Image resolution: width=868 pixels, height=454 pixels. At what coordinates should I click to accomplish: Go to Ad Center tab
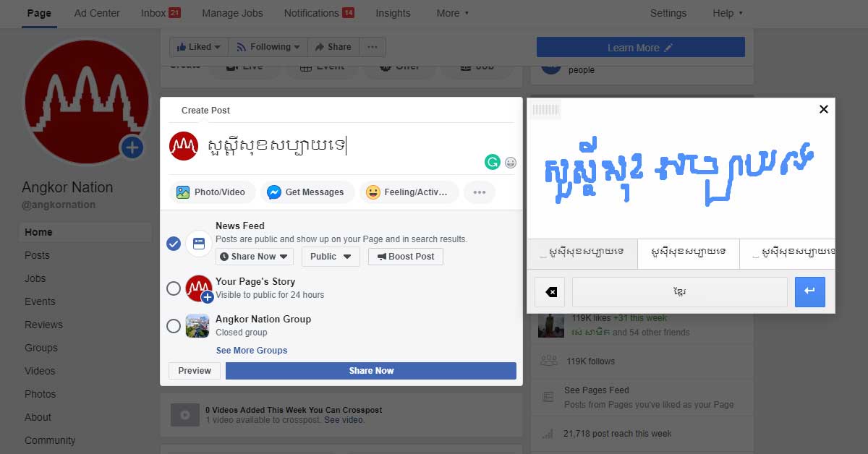pyautogui.click(x=97, y=13)
